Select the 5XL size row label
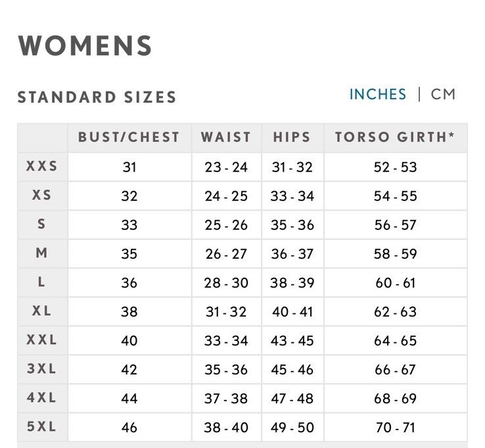The width and height of the screenshot is (485, 448). pyautogui.click(x=42, y=427)
